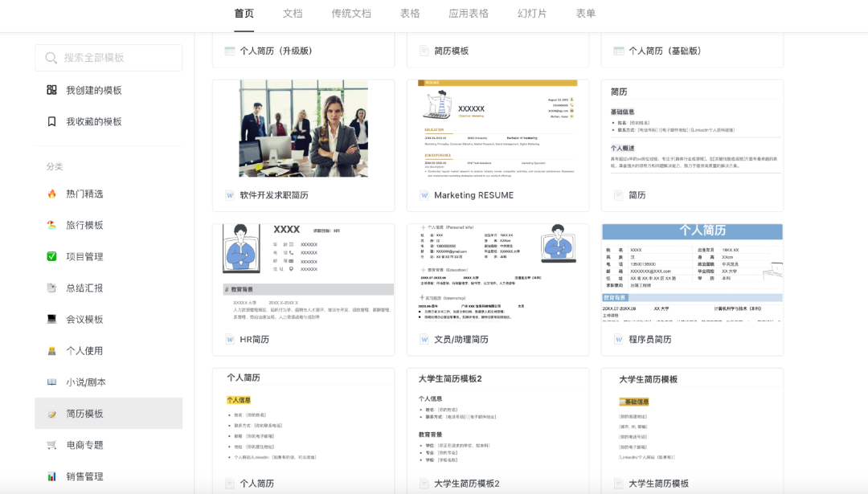Screen dimensions: 868x494
Task: Click the 搜索全部模板 search field
Action: (108, 58)
